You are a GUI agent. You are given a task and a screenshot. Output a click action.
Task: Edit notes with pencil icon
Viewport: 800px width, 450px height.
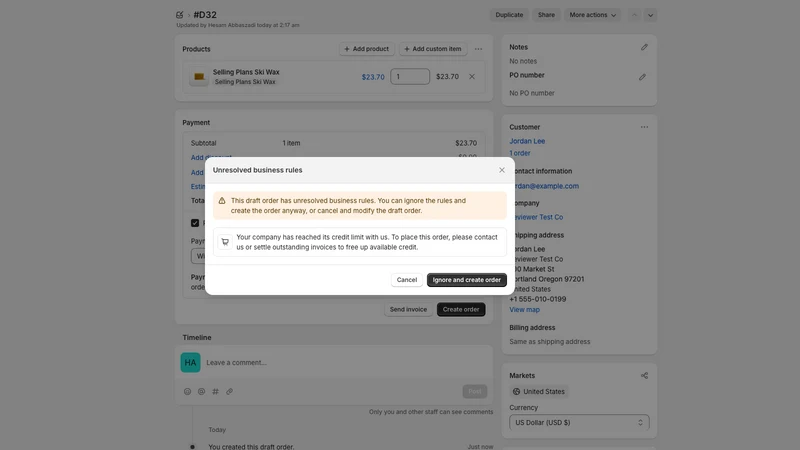644,47
